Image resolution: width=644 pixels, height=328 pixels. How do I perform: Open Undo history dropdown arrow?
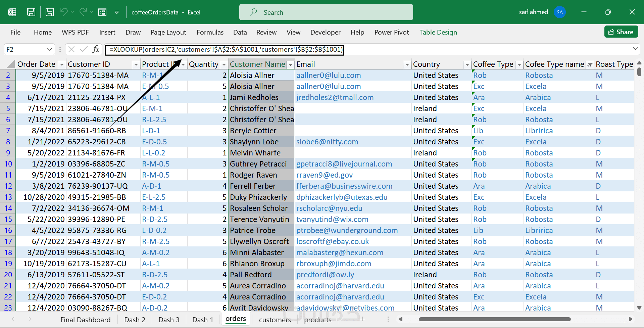pyautogui.click(x=72, y=12)
